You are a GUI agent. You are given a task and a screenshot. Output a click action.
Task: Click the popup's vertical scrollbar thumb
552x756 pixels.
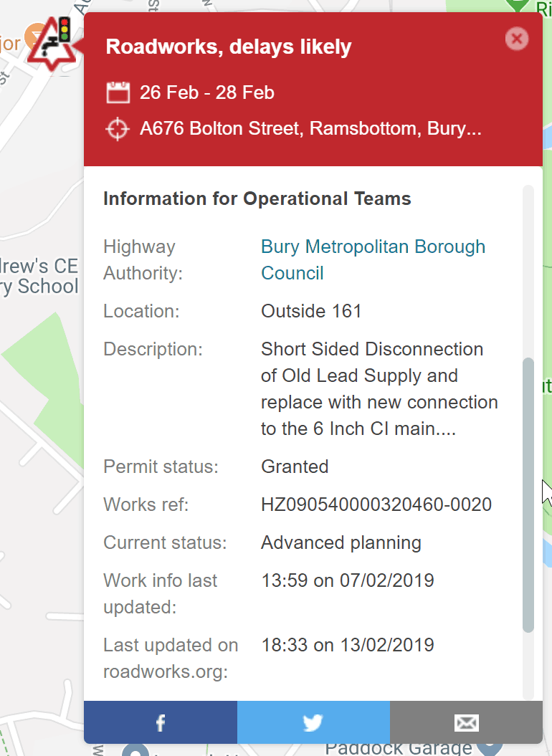pos(528,494)
